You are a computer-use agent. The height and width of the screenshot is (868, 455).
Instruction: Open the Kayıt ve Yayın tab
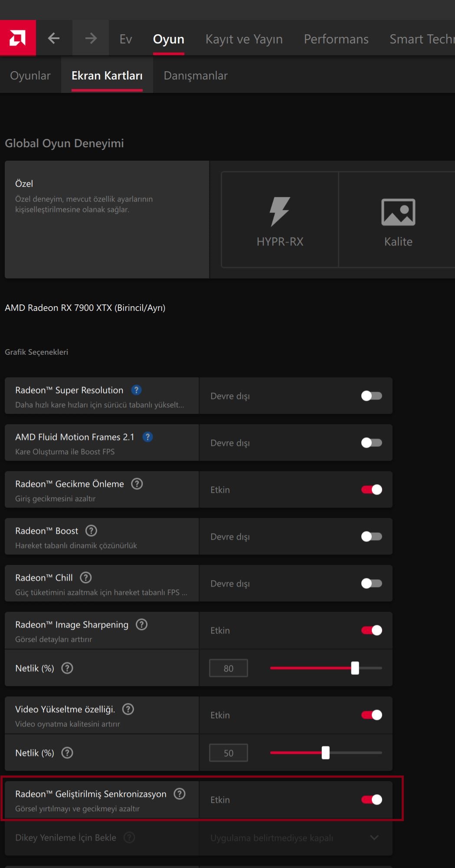click(244, 39)
